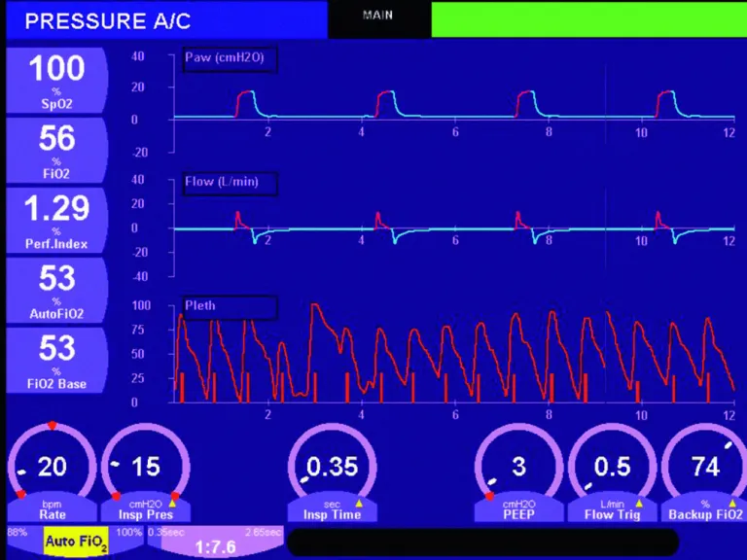Open the Pleth waveform selector
This screenshot has width=747, height=560.
pyautogui.click(x=231, y=307)
